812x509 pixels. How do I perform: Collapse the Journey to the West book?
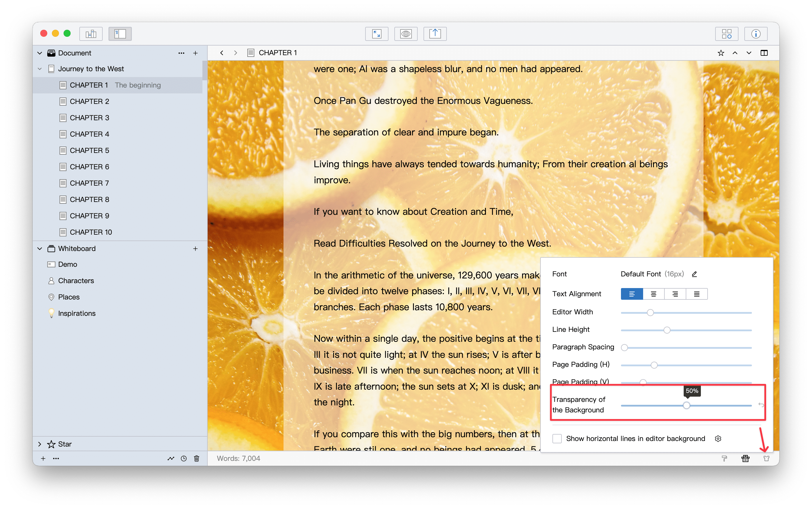(40, 69)
